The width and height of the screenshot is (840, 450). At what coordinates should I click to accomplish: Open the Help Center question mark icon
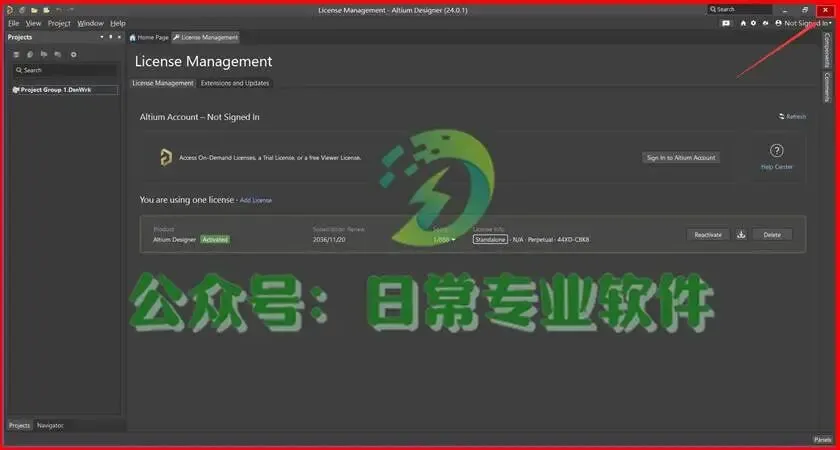tap(777, 151)
